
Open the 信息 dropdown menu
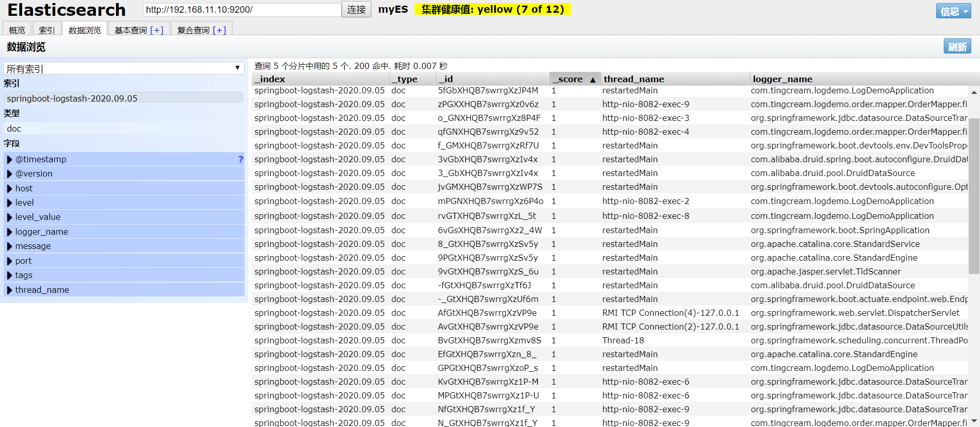click(953, 11)
